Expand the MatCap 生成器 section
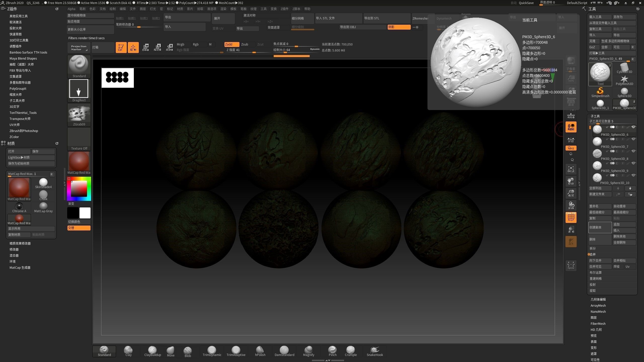This screenshot has width=644, height=362. pyautogui.click(x=20, y=267)
